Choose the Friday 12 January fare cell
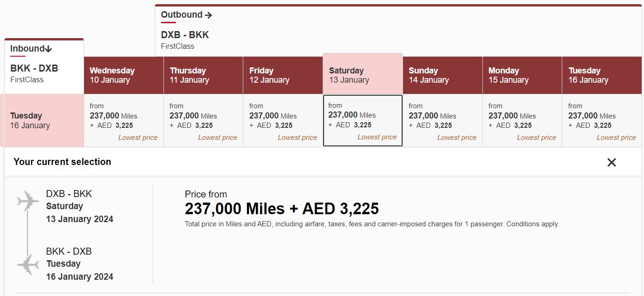Screen dimensions: 644x296 tap(283, 120)
